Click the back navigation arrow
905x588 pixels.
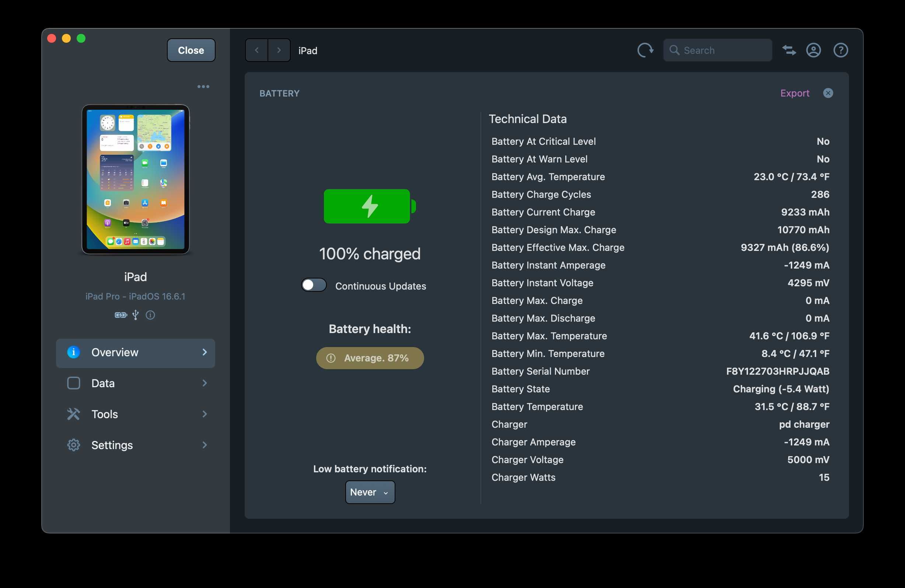tap(257, 50)
